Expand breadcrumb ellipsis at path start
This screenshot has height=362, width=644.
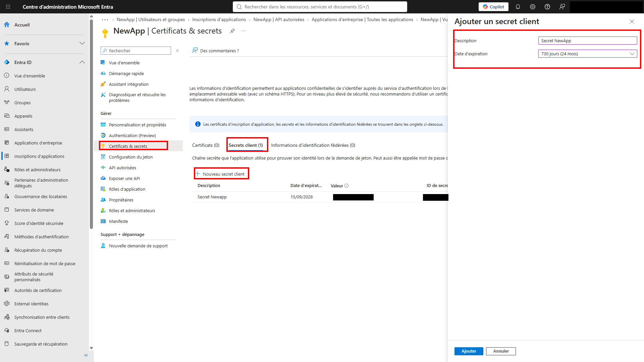[x=105, y=19]
